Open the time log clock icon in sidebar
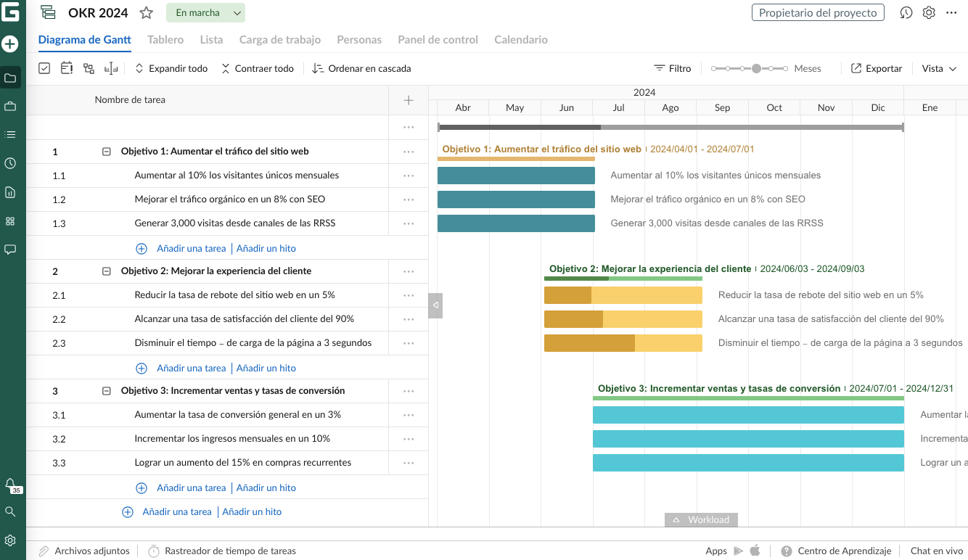The image size is (968, 560). [x=10, y=163]
